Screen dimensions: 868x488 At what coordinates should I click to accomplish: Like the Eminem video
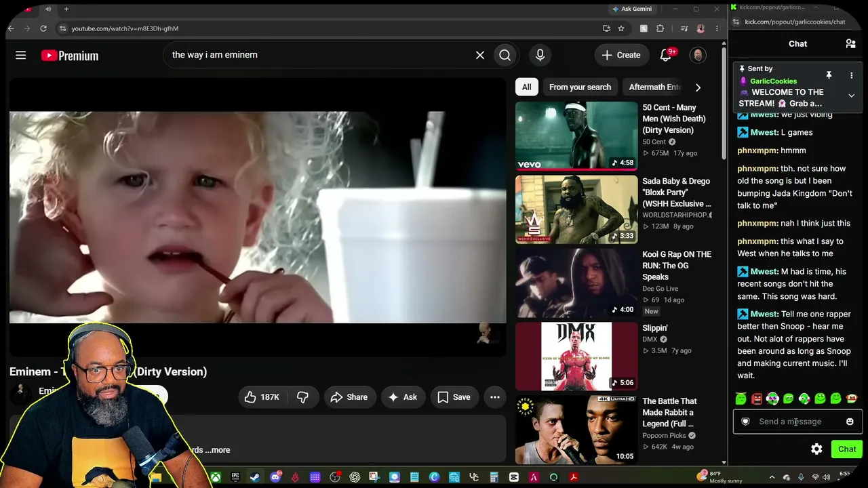[262, 397]
